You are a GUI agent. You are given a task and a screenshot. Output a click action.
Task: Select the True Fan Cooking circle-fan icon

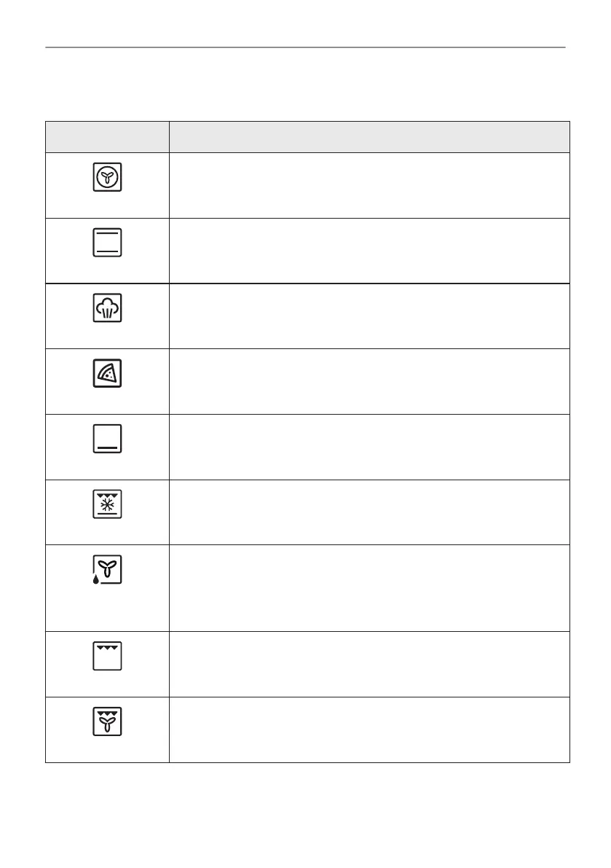107,177
